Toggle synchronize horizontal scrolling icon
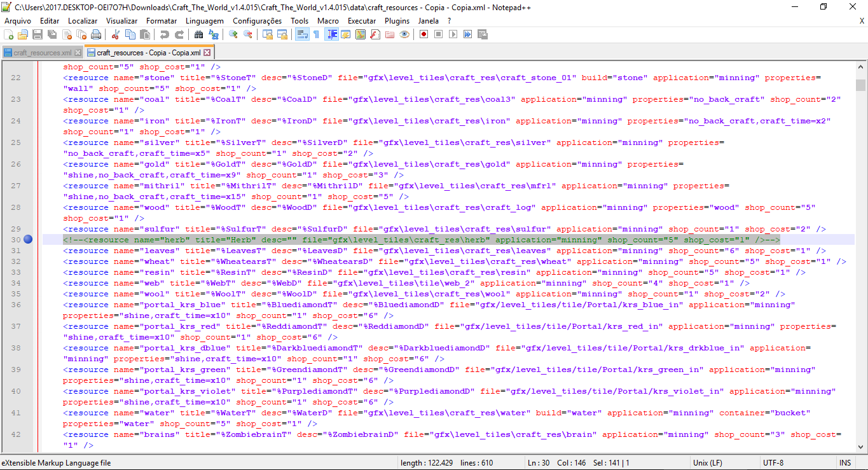Image resolution: width=868 pixels, height=470 pixels. 282,34
